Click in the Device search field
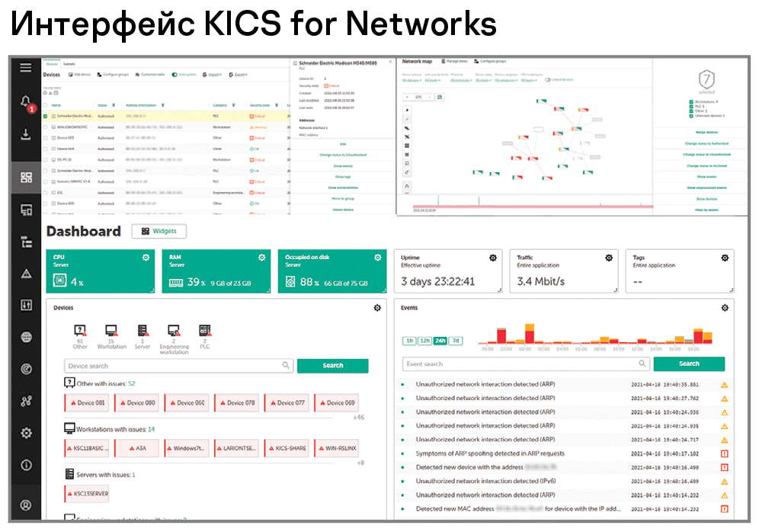Image resolution: width=759 pixels, height=532 pixels. (178, 366)
